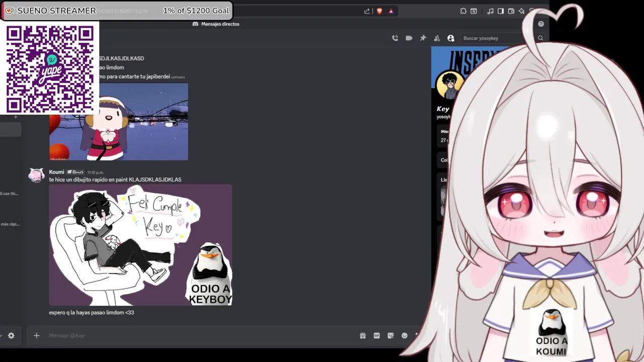Open pinned messages icon
The width and height of the screenshot is (644, 362).
pos(423,38)
